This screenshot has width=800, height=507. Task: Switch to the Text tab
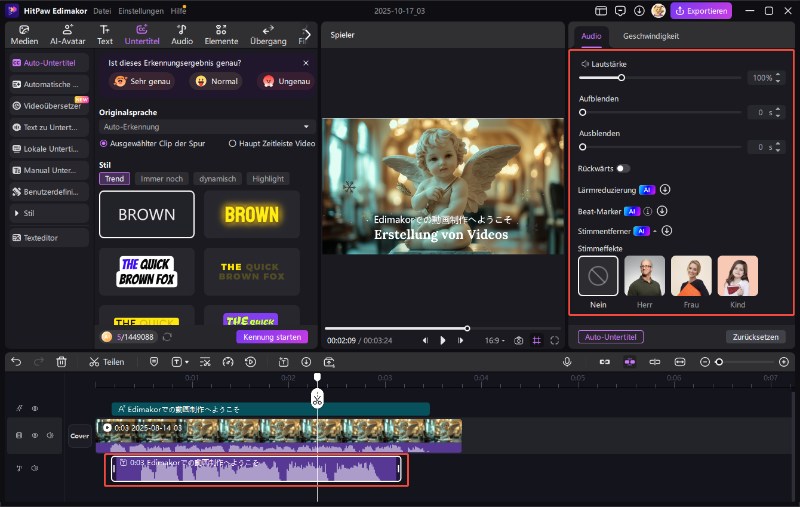point(105,35)
